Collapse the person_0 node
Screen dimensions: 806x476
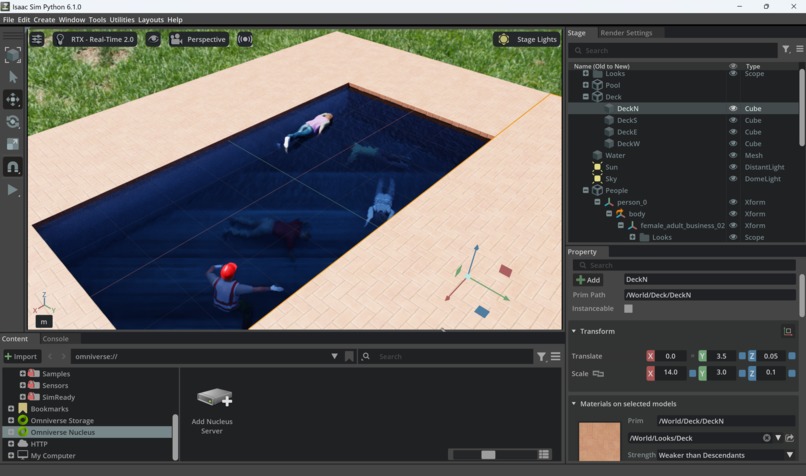pos(597,202)
